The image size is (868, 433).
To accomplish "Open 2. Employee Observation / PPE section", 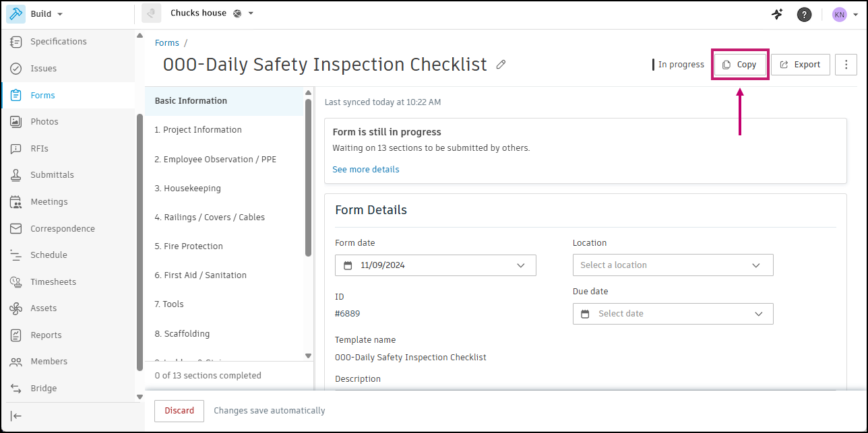I will pyautogui.click(x=215, y=160).
